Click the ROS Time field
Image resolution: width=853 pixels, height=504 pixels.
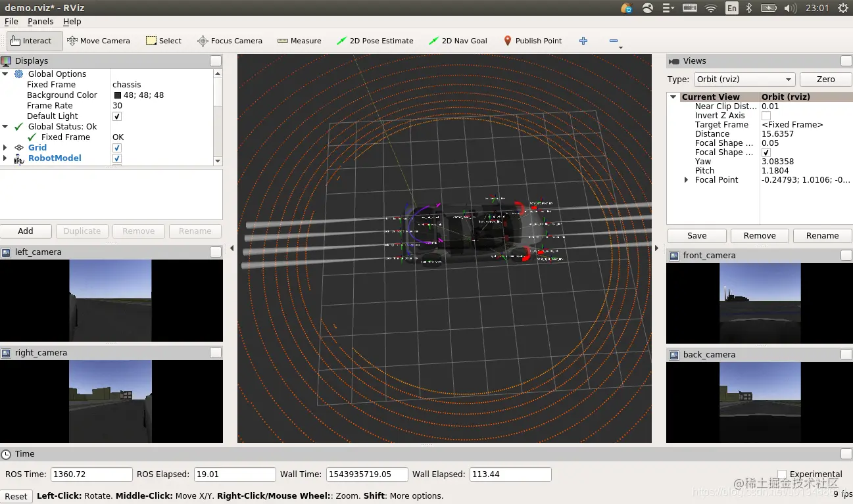(x=91, y=474)
